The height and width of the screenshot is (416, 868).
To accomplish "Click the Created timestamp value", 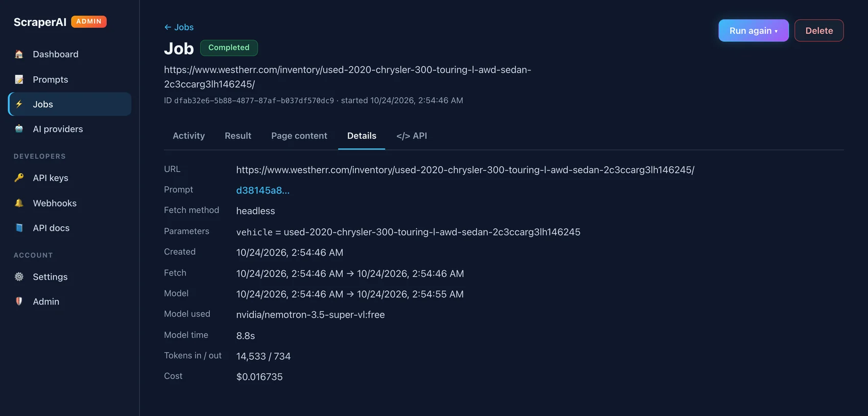I will pyautogui.click(x=290, y=252).
